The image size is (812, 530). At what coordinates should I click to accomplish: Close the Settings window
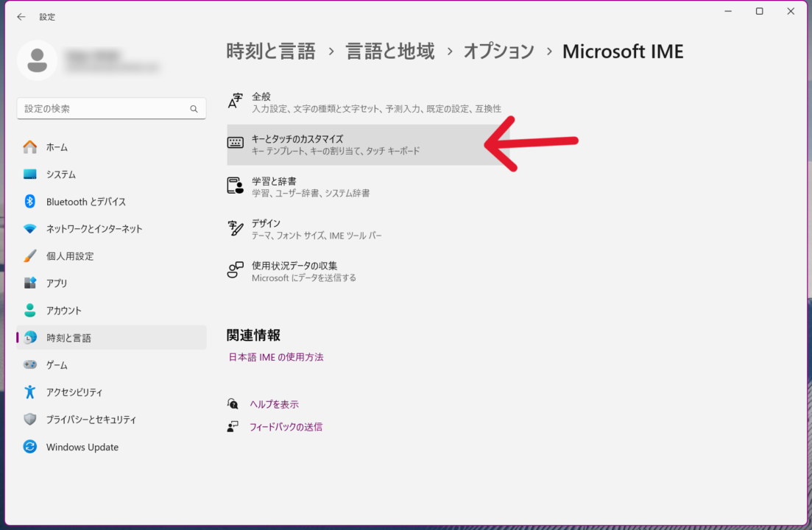point(791,11)
